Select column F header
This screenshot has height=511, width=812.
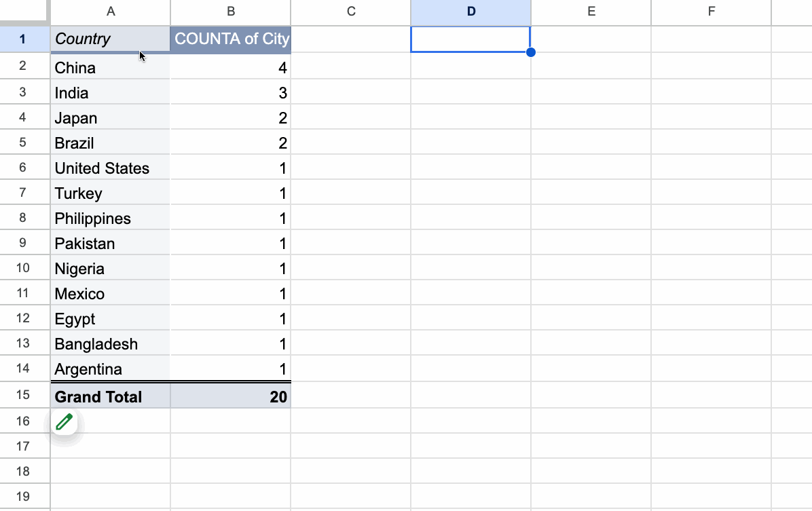click(712, 12)
